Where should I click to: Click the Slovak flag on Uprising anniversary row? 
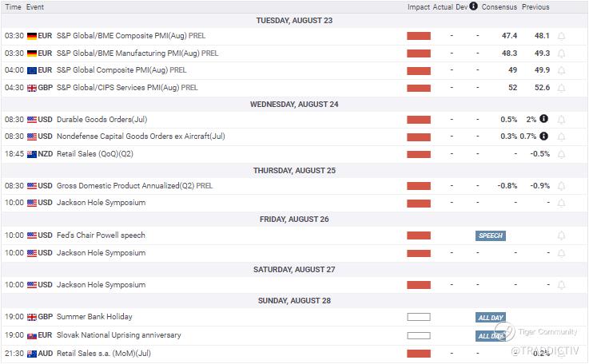pos(32,335)
